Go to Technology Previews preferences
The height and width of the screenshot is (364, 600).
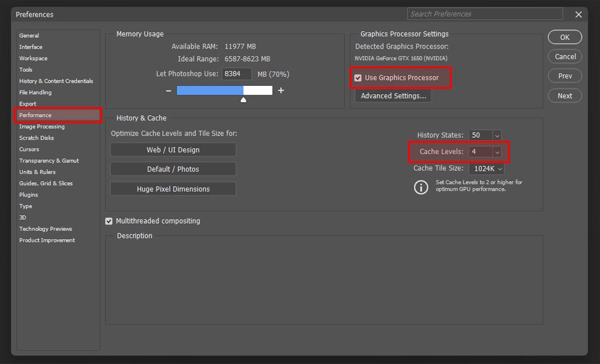pos(46,228)
